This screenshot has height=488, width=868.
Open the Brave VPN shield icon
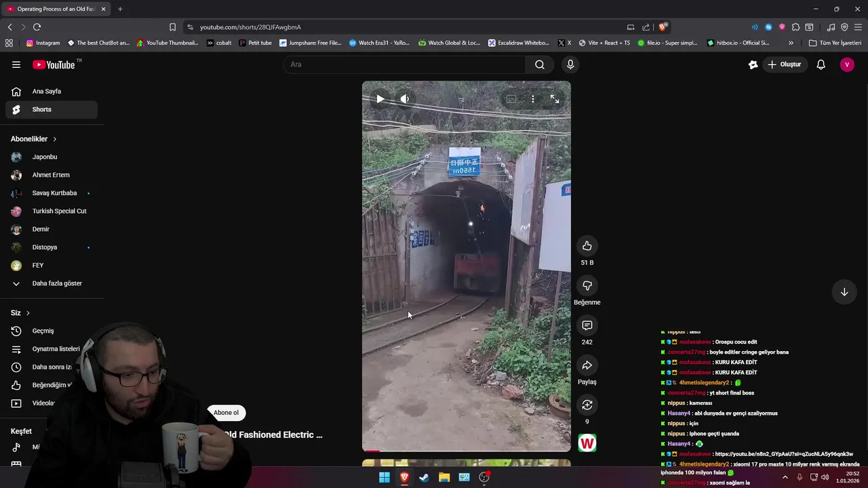click(844, 27)
